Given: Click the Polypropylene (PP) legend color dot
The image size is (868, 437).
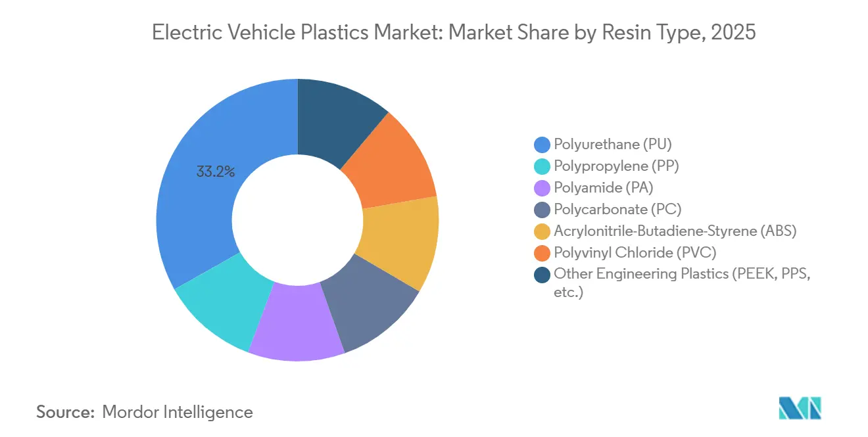Looking at the screenshot, I should tap(542, 166).
